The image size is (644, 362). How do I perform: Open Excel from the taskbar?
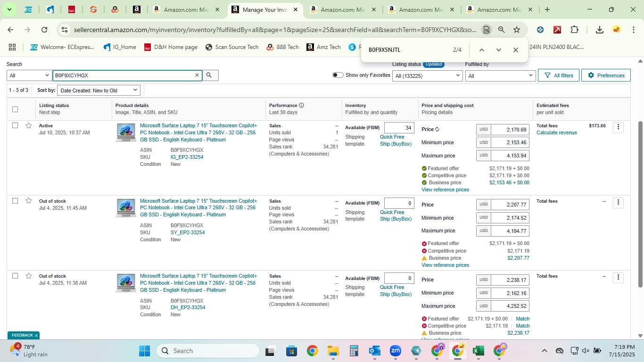[x=478, y=351]
